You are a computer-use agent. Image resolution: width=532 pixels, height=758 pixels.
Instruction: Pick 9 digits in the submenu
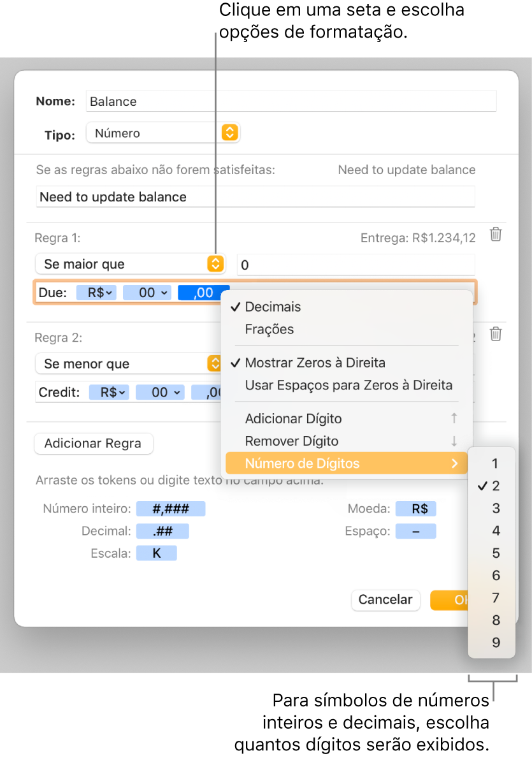(x=492, y=643)
